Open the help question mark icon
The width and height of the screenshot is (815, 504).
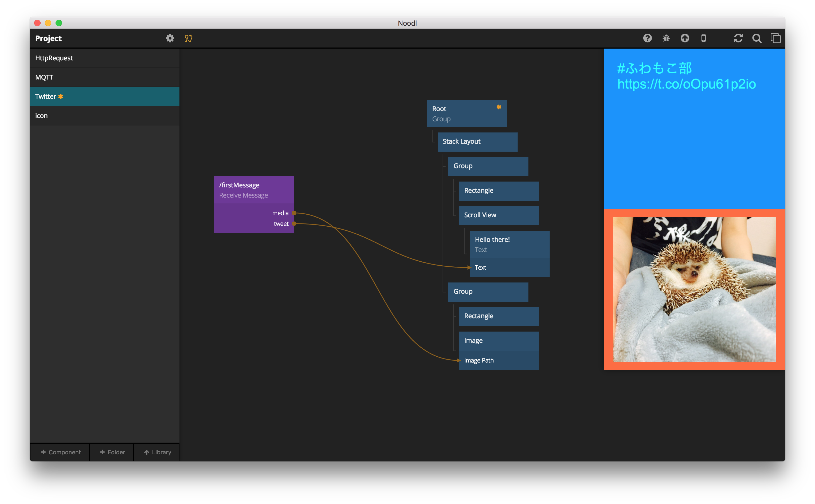coord(647,38)
